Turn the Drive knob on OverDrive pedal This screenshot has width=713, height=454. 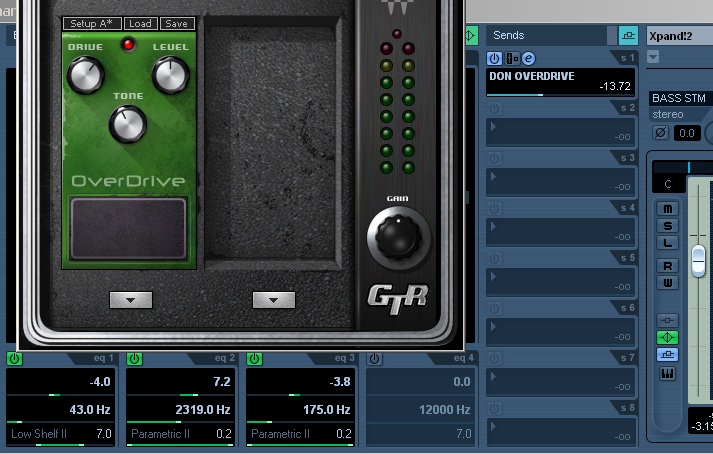pyautogui.click(x=85, y=75)
